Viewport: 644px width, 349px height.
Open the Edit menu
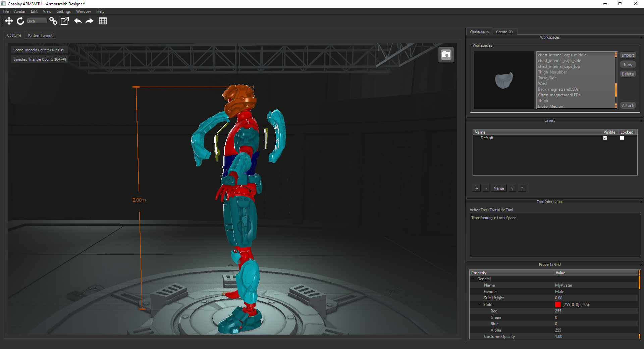pos(34,11)
